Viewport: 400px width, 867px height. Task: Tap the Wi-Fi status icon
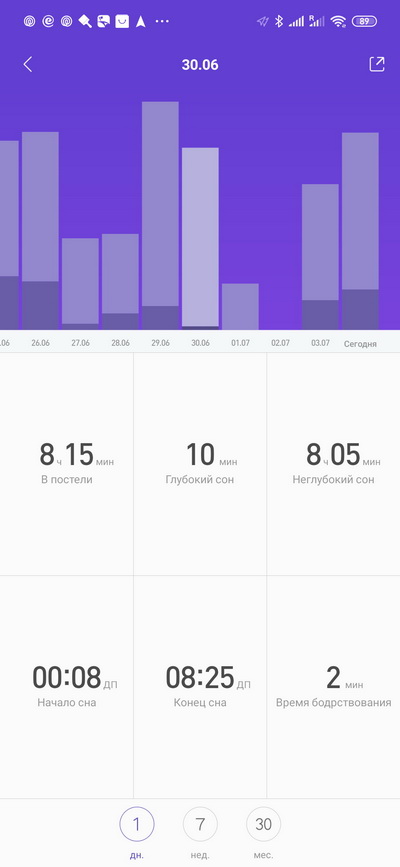(337, 22)
